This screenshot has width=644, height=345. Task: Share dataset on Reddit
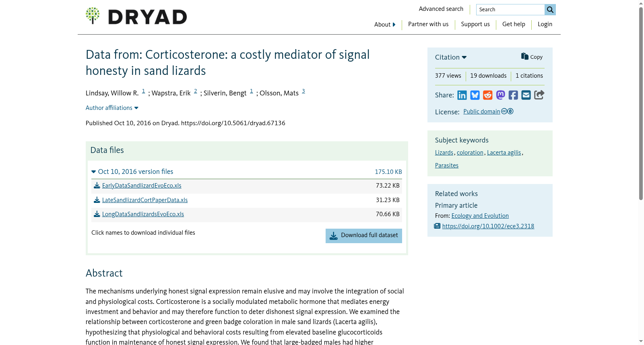coord(488,95)
